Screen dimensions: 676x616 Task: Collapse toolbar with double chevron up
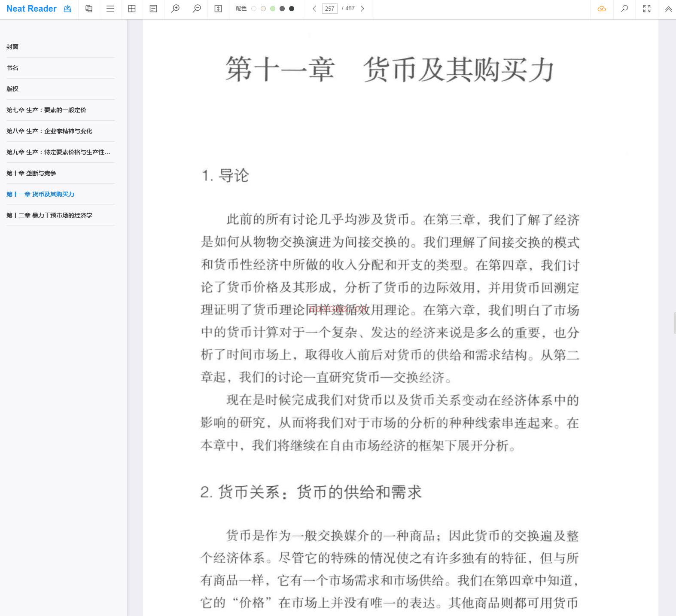pyautogui.click(x=669, y=9)
